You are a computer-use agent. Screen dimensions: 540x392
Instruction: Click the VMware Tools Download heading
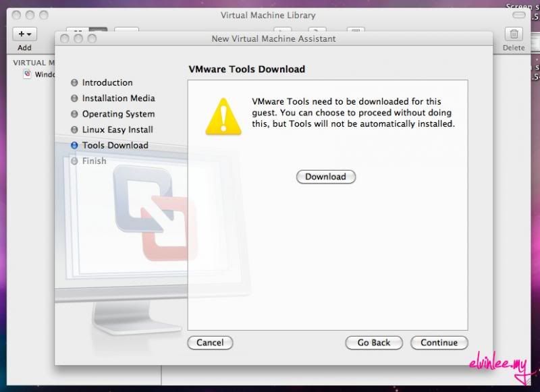coord(247,69)
